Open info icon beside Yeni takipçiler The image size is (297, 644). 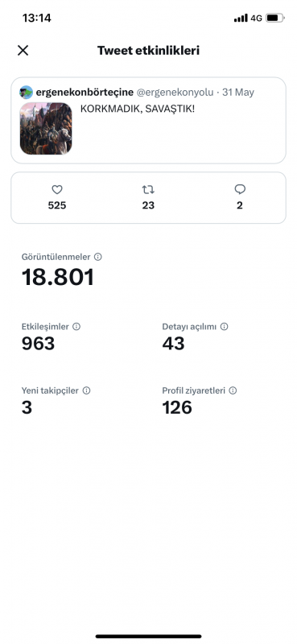[x=86, y=390]
